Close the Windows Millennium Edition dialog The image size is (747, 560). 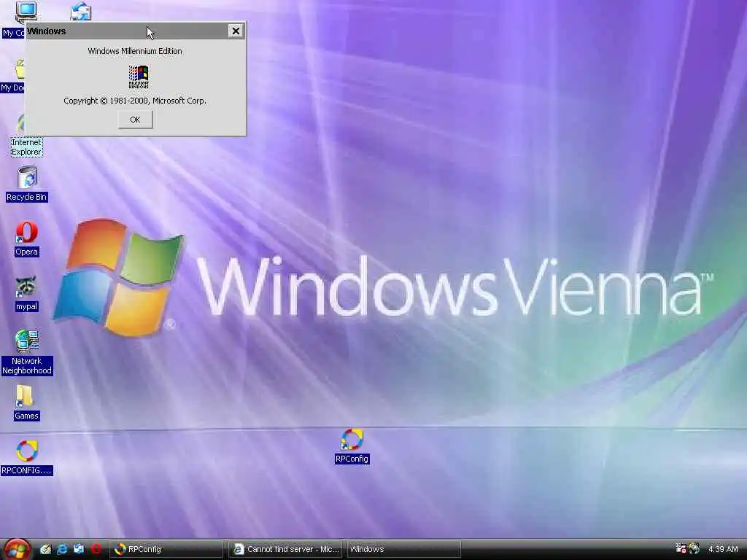[x=236, y=31]
